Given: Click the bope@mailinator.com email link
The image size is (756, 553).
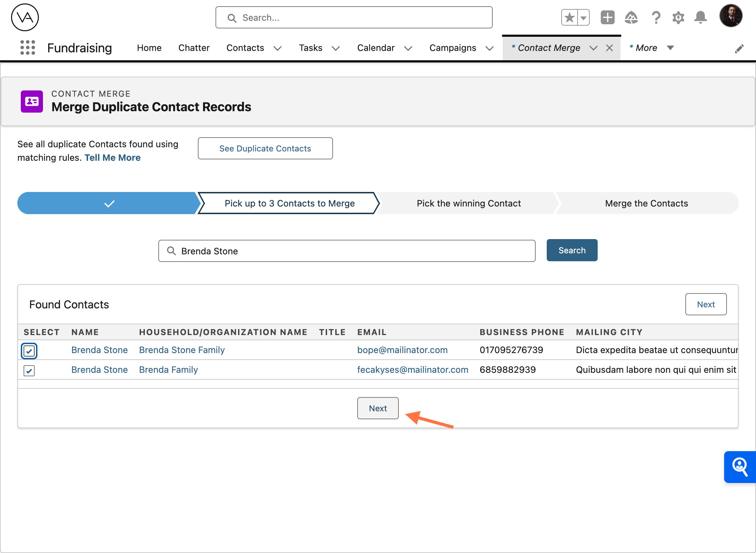Looking at the screenshot, I should [x=402, y=350].
